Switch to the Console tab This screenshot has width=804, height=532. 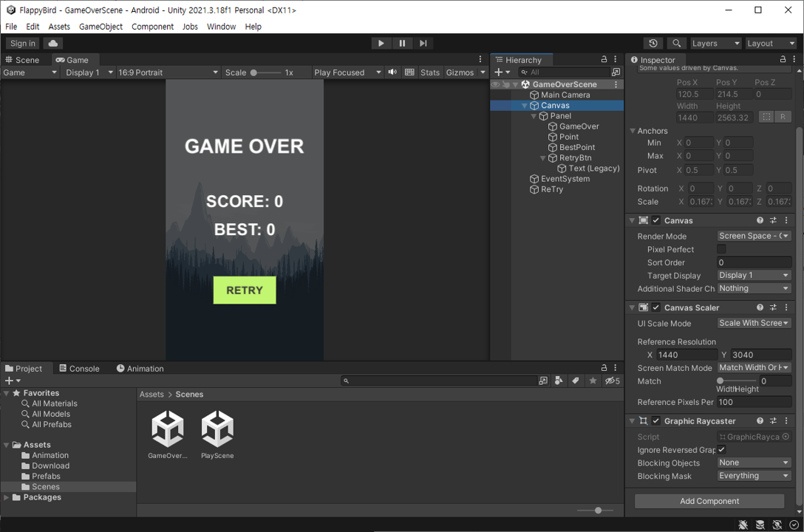click(x=80, y=369)
